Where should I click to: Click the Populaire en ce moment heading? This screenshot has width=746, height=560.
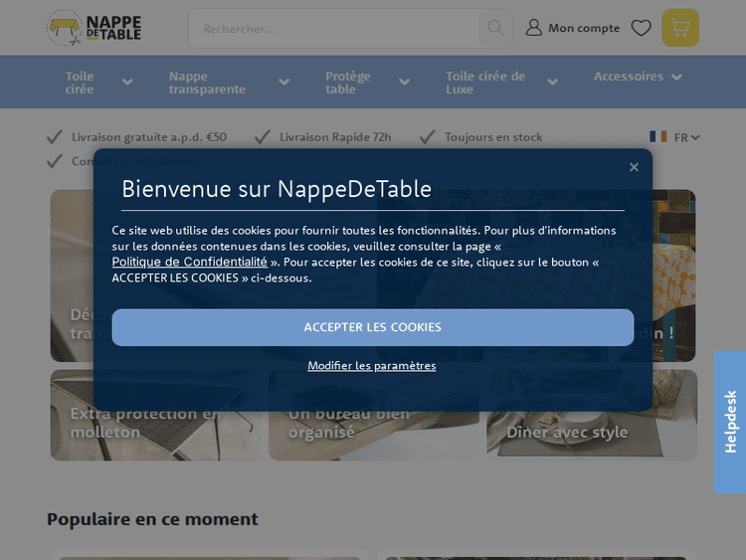click(152, 518)
